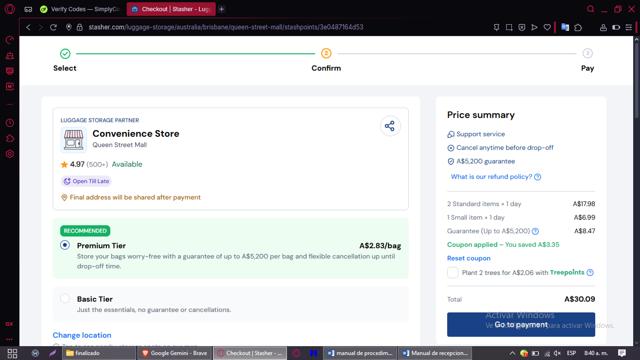The image size is (640, 360).
Task: Click the Change location link
Action: [82, 335]
